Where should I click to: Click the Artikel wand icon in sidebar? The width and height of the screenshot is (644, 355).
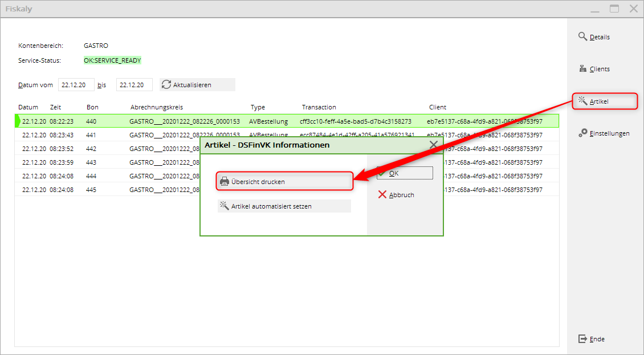(x=582, y=101)
